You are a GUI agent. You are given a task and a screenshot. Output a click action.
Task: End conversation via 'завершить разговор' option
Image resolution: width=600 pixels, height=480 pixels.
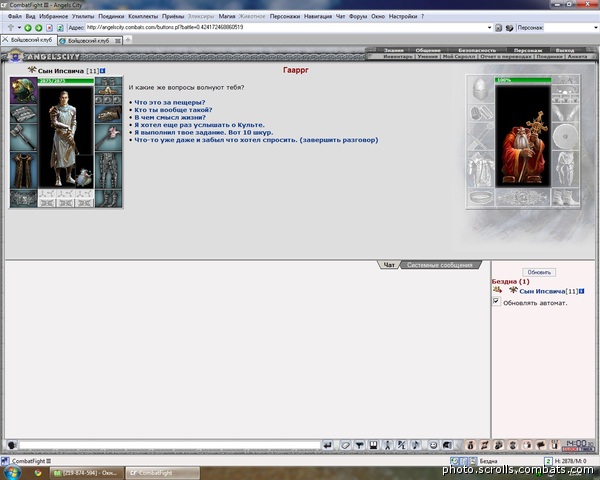(x=256, y=140)
